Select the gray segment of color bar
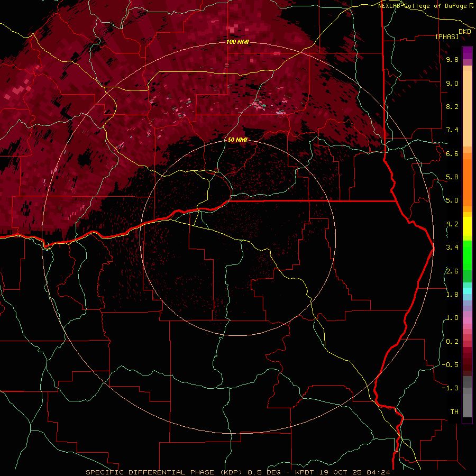 (x=467, y=398)
